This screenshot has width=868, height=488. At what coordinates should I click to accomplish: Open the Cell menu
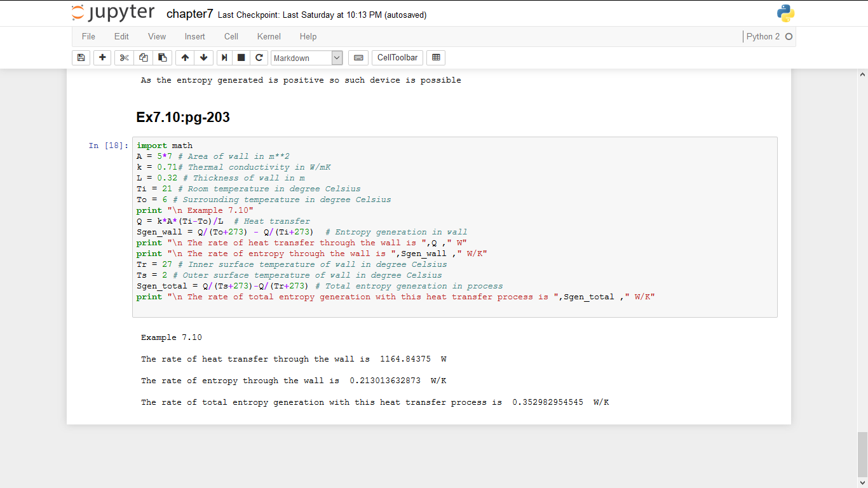pos(231,36)
